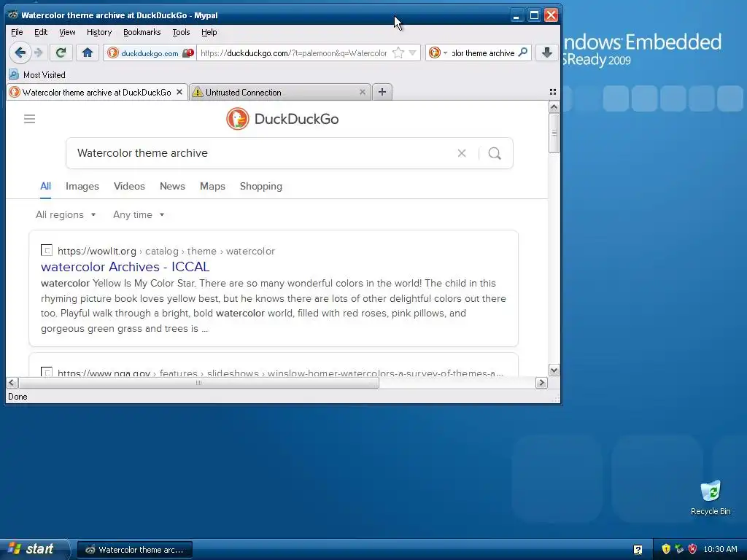747x560 pixels.
Task: Minimize the Mypal browser window
Action: [x=516, y=15]
